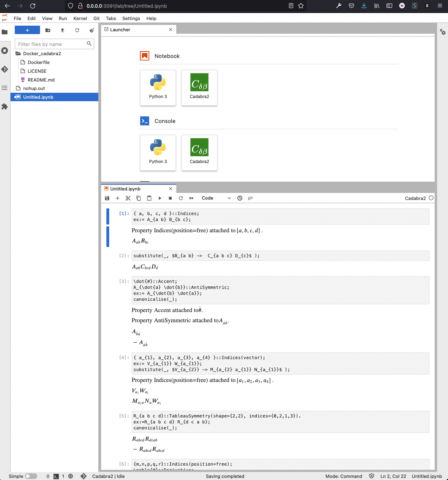This screenshot has width=448, height=480.
Task: Run the current notebook cell
Action: tap(160, 198)
